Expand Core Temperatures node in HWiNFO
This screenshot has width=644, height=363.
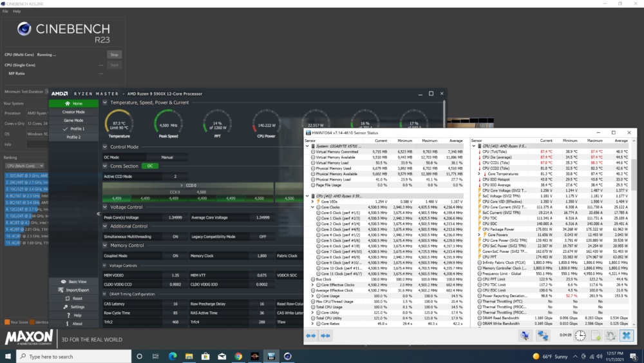[479, 174]
